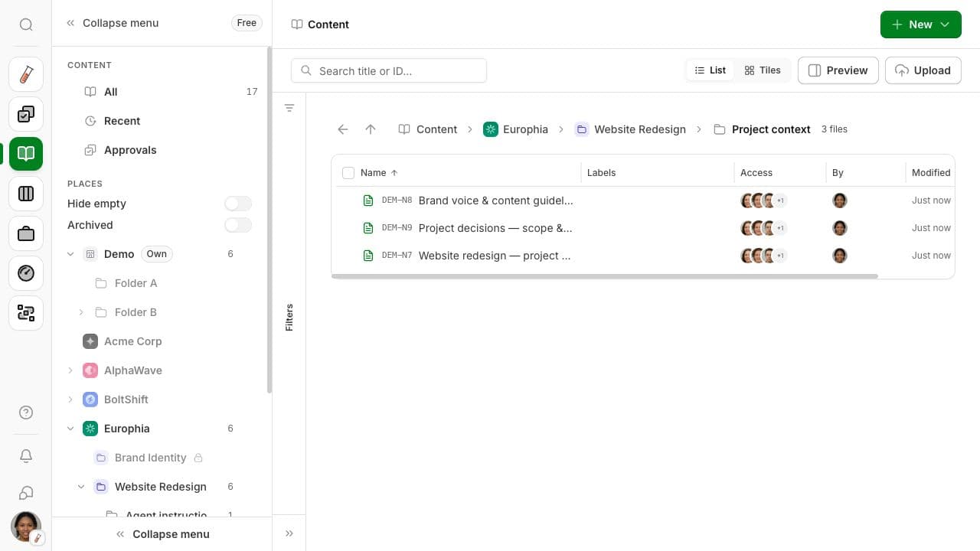This screenshot has height=551, width=980.
Task: Switch to List view
Action: pyautogui.click(x=710, y=70)
